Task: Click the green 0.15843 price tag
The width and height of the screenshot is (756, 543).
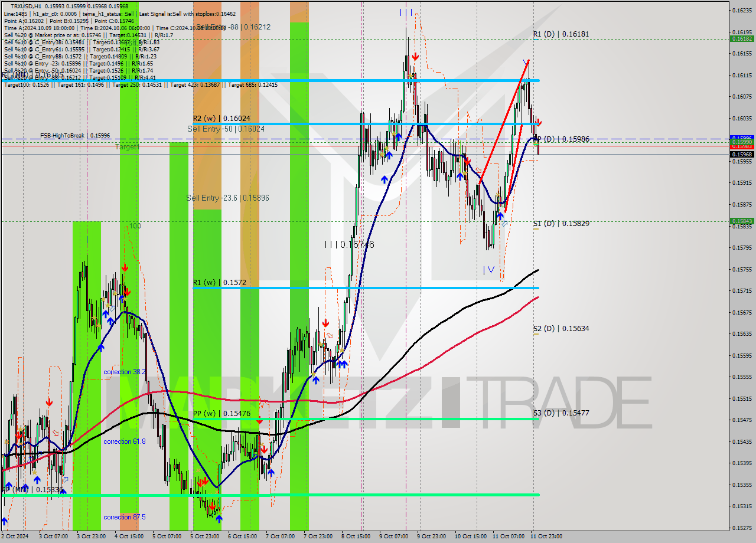Action: 741,221
